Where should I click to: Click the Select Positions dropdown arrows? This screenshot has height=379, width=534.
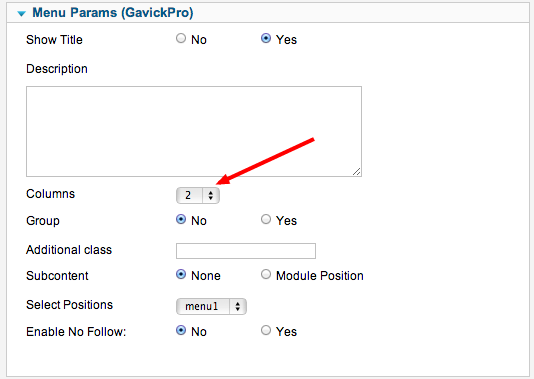[x=238, y=306]
